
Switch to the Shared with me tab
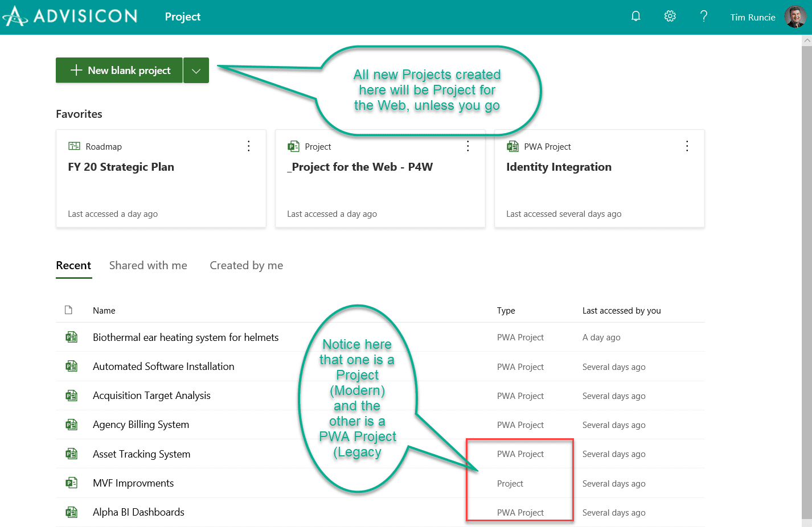tap(148, 266)
